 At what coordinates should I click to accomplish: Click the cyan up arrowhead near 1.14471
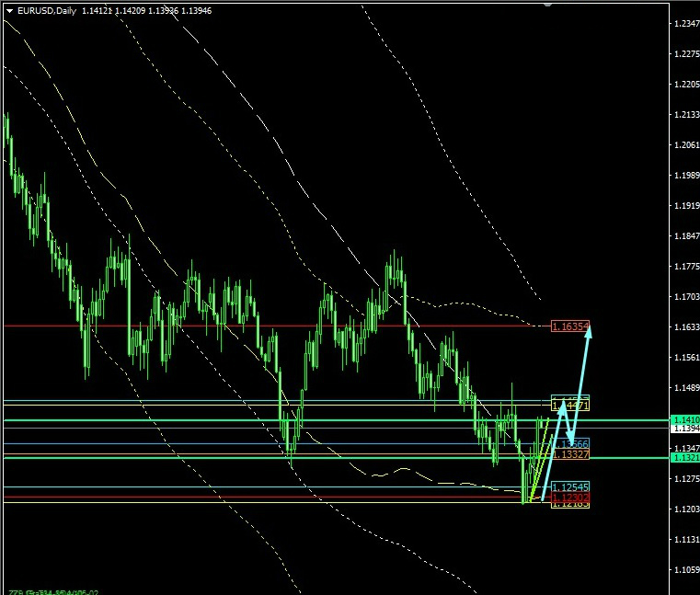tap(560, 406)
